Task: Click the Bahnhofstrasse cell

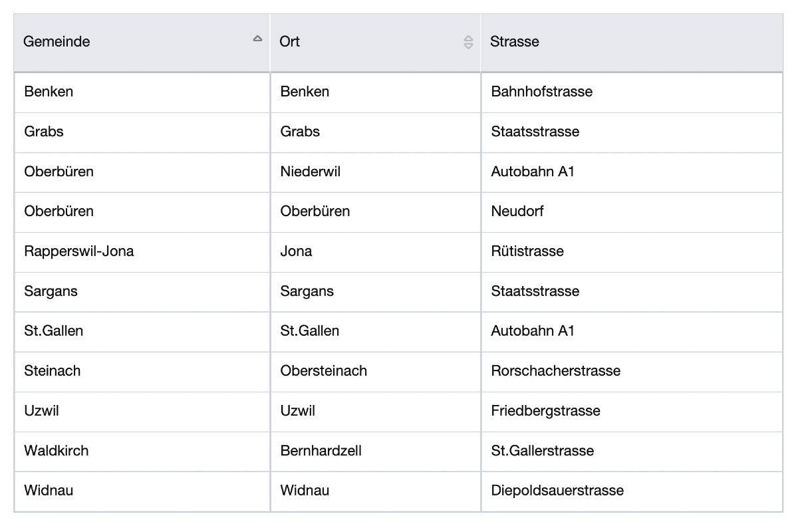Action: point(541,92)
